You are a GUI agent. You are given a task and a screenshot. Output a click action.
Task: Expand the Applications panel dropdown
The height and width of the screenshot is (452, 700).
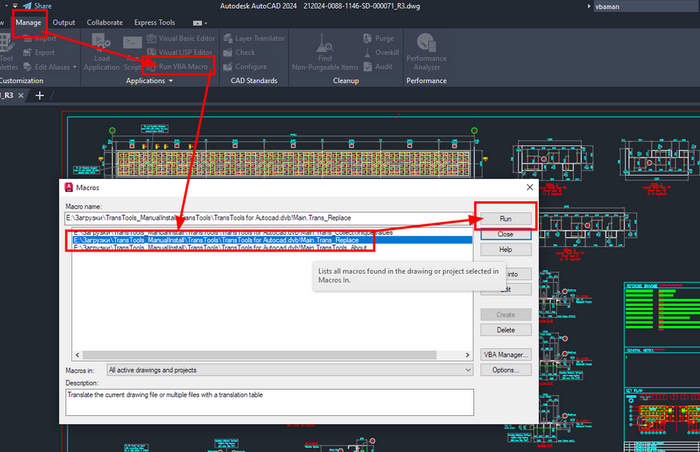tap(170, 81)
